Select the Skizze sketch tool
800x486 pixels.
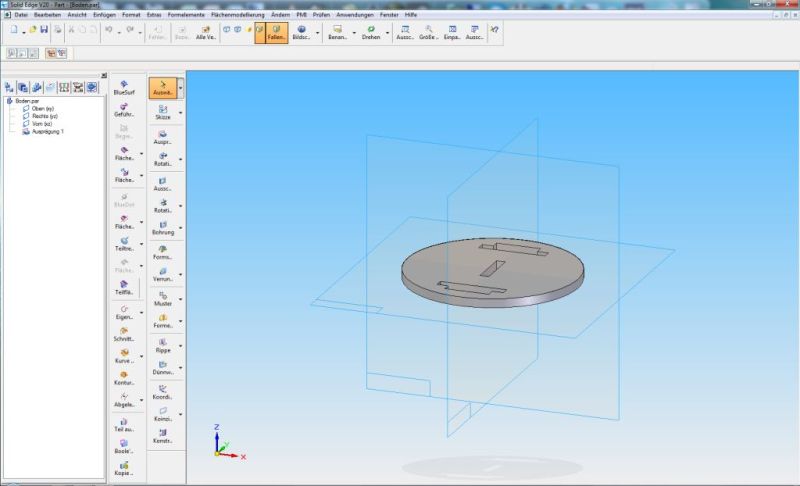click(162, 113)
